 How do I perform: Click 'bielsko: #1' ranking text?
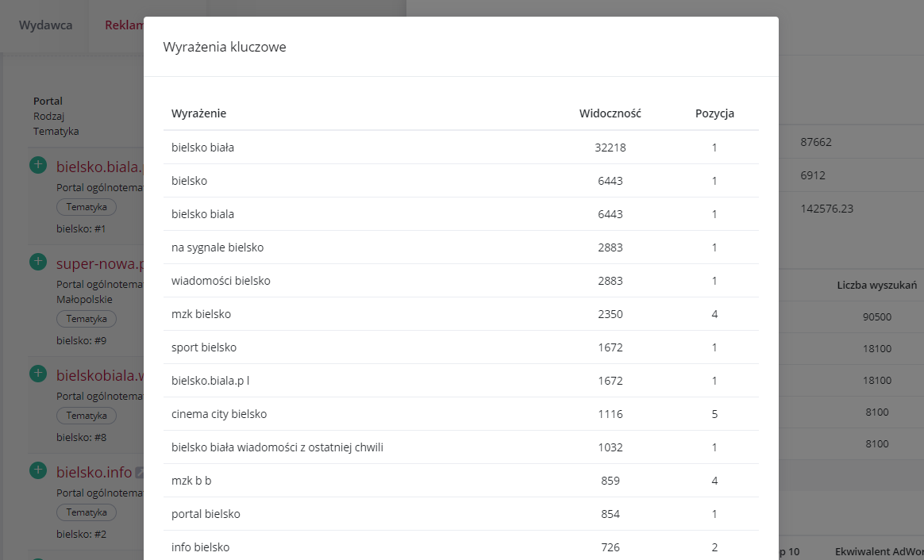pos(81,228)
